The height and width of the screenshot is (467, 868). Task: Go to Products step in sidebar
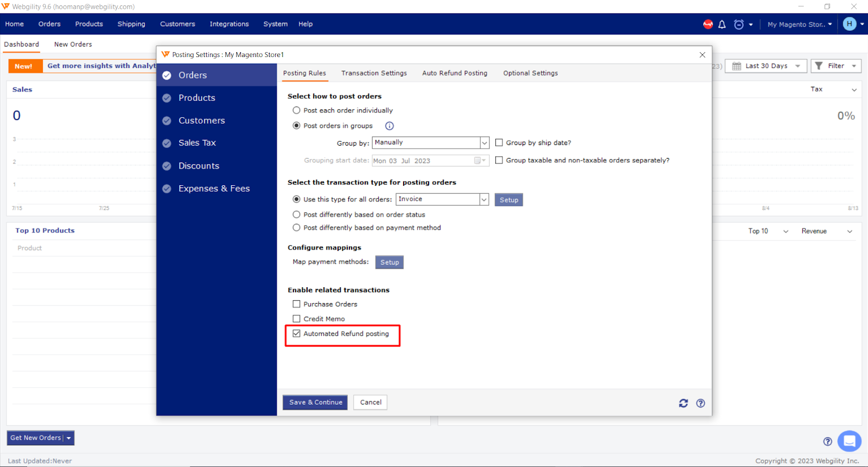[197, 98]
